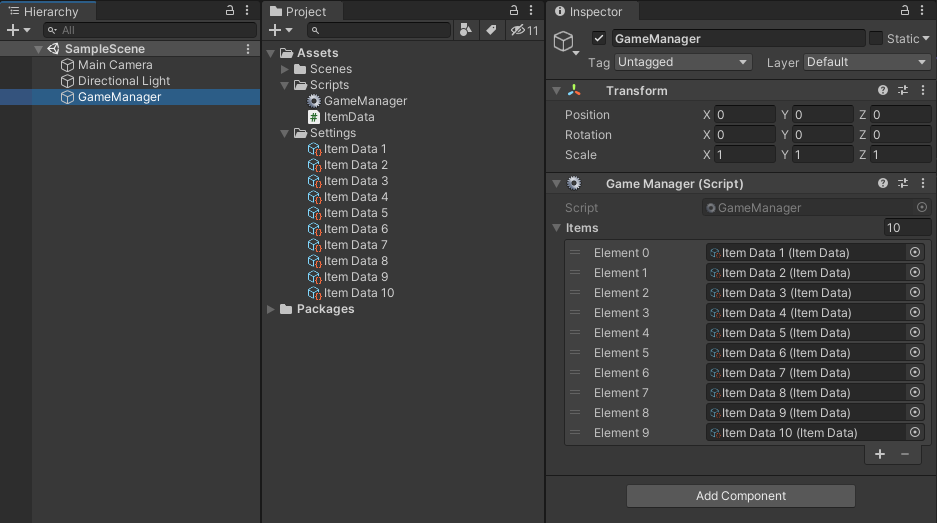Toggle the Static checkbox
Image resolution: width=937 pixels, height=523 pixels.
tap(875, 38)
